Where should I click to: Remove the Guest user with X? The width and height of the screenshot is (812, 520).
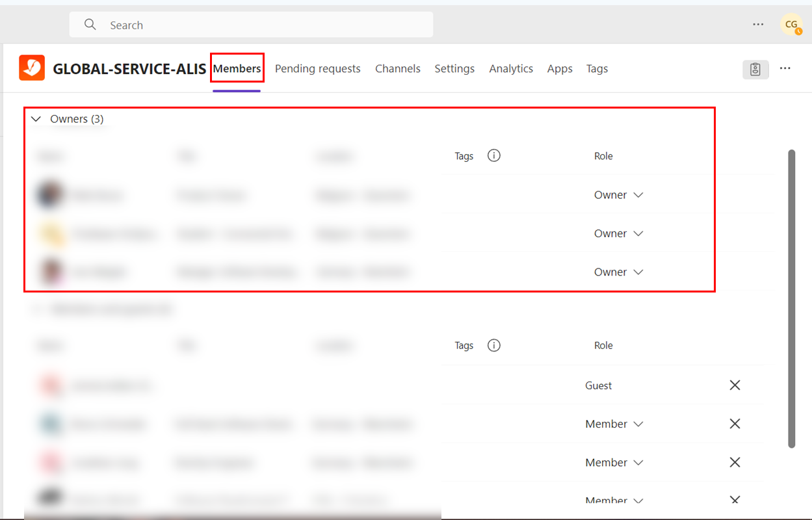735,385
